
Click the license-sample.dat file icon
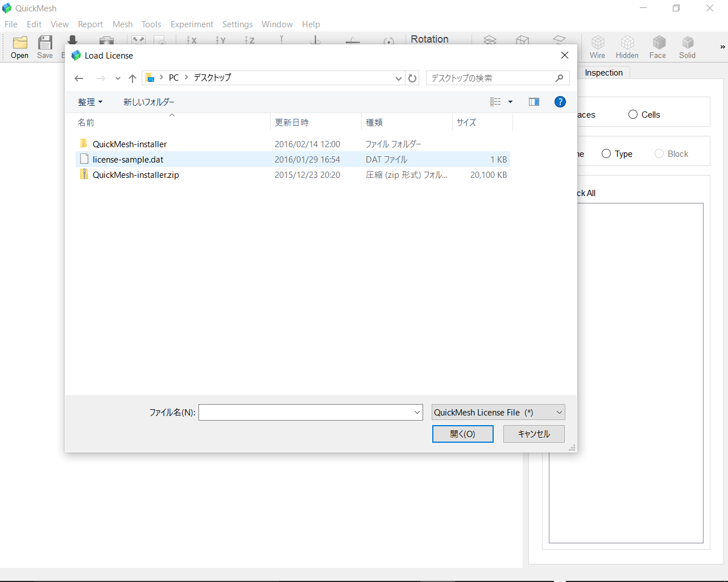pyautogui.click(x=84, y=159)
